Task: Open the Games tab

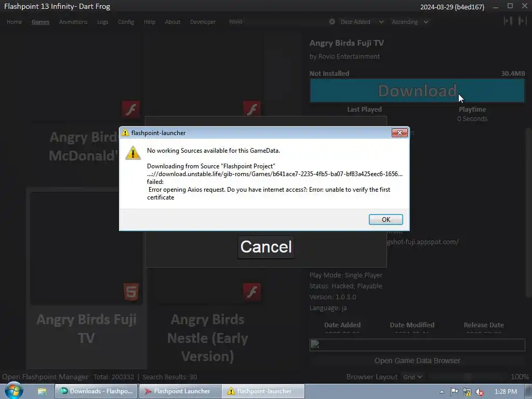Action: (41, 22)
